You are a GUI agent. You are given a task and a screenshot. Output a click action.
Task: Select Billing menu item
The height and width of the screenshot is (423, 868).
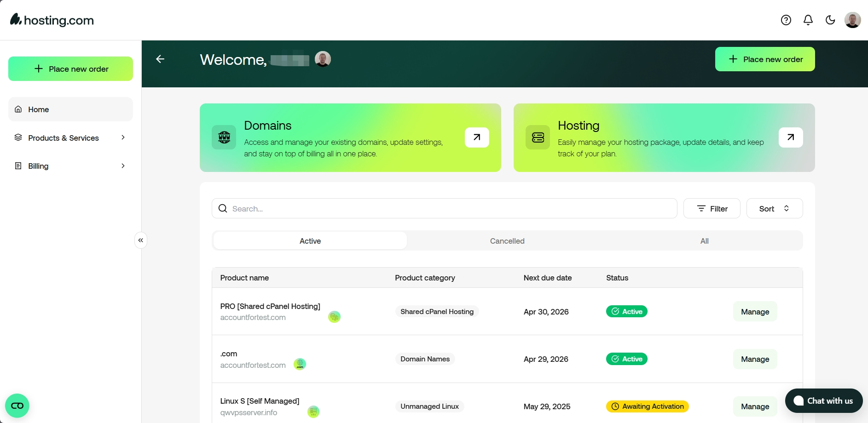coord(70,166)
